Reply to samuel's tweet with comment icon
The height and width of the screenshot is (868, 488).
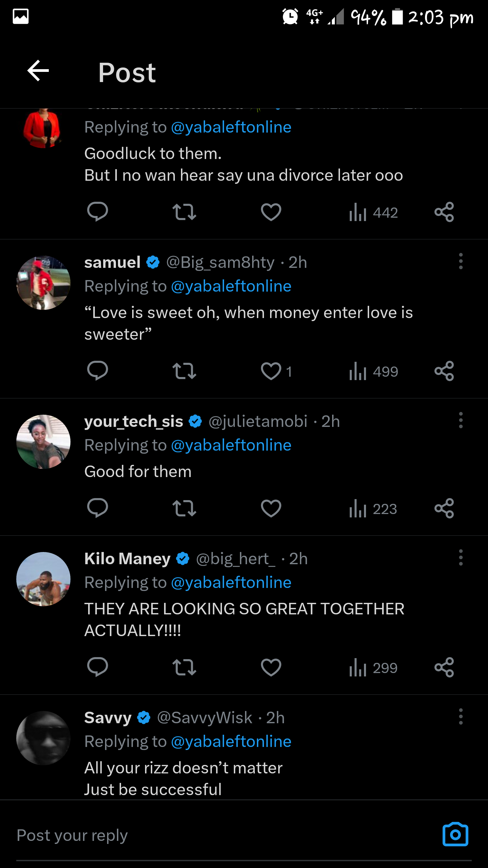(98, 371)
